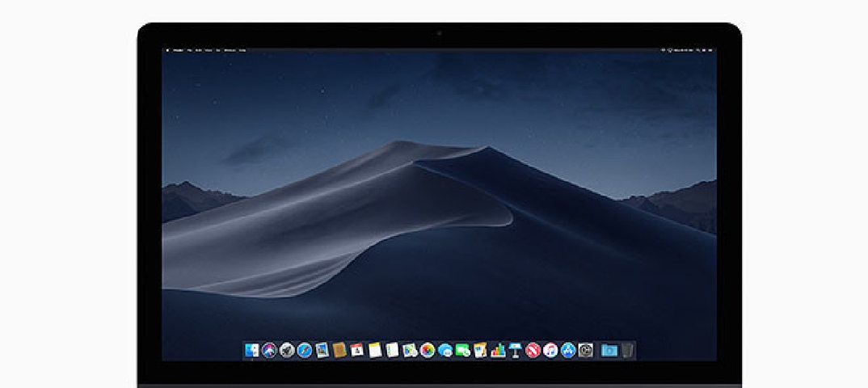Open the red News app icon
Viewport: 868px width, 388px height.
click(533, 350)
